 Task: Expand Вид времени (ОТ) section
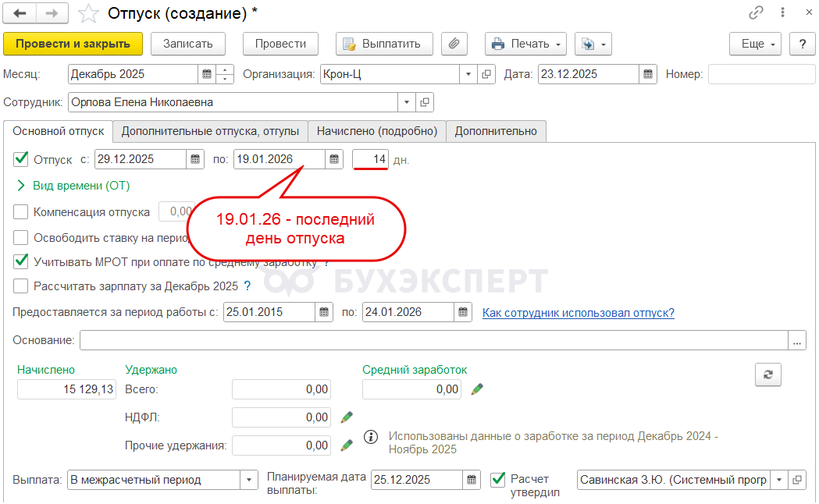(x=73, y=186)
